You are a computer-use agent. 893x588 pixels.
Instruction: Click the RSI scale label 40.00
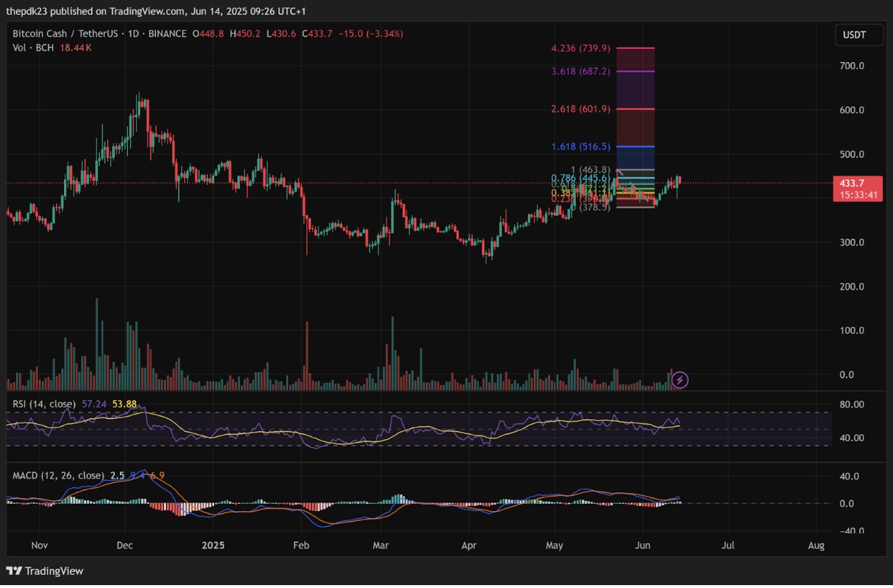coord(851,438)
